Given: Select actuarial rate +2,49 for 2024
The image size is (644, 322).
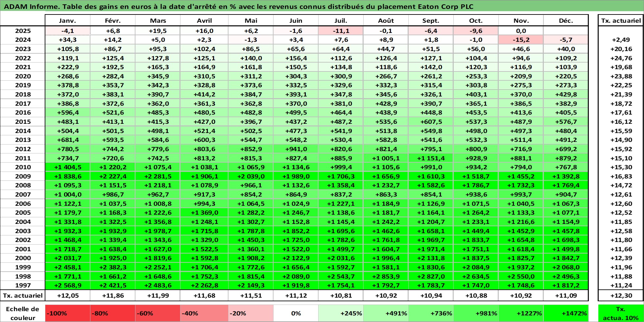Looking at the screenshot, I should pyautogui.click(x=621, y=40).
